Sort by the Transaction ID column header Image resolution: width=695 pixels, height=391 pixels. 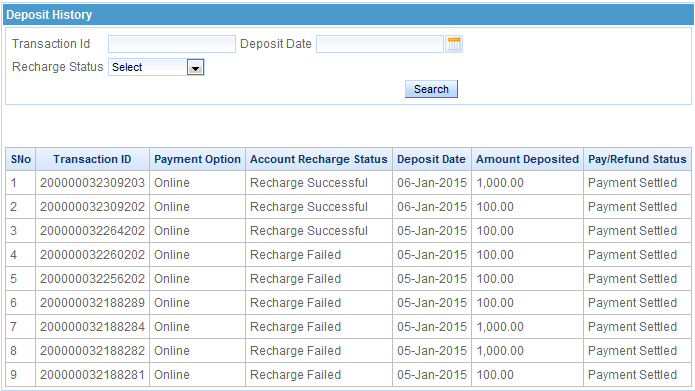tap(93, 159)
